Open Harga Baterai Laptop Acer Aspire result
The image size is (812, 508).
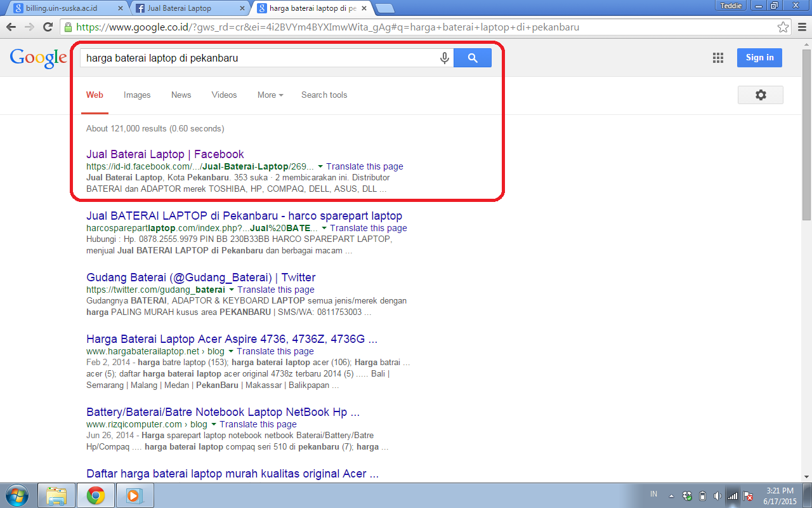tap(232, 339)
